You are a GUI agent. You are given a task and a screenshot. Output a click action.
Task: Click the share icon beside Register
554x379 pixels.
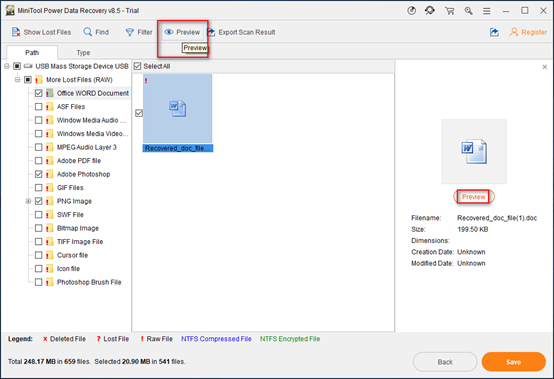494,32
